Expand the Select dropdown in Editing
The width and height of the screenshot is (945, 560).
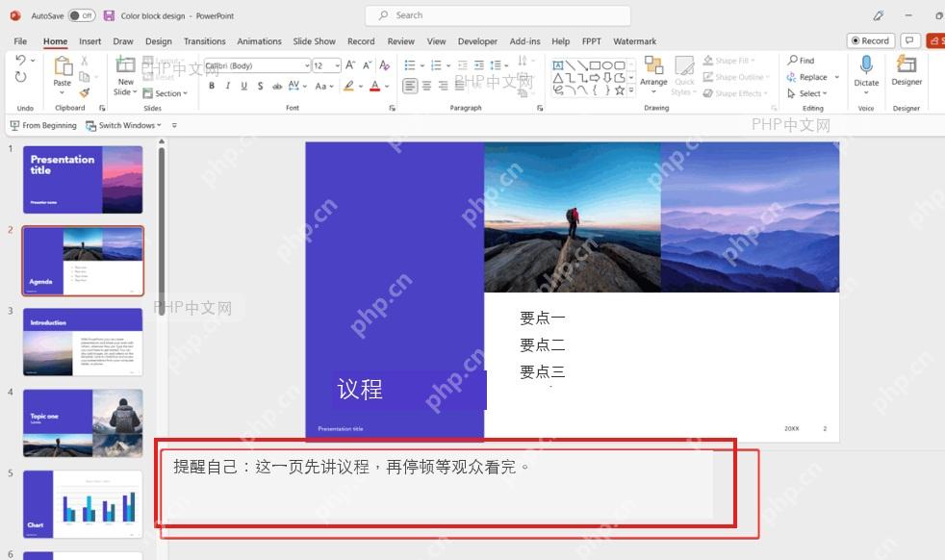807,93
